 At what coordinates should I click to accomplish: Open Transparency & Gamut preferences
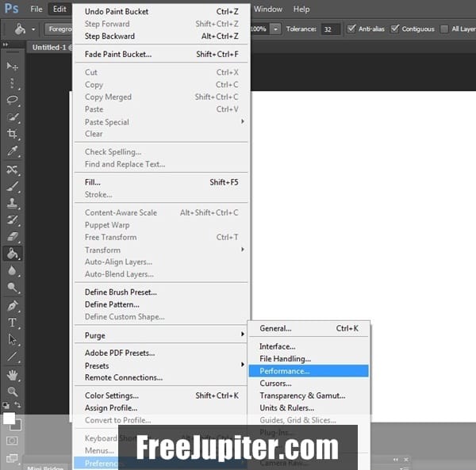pos(309,395)
